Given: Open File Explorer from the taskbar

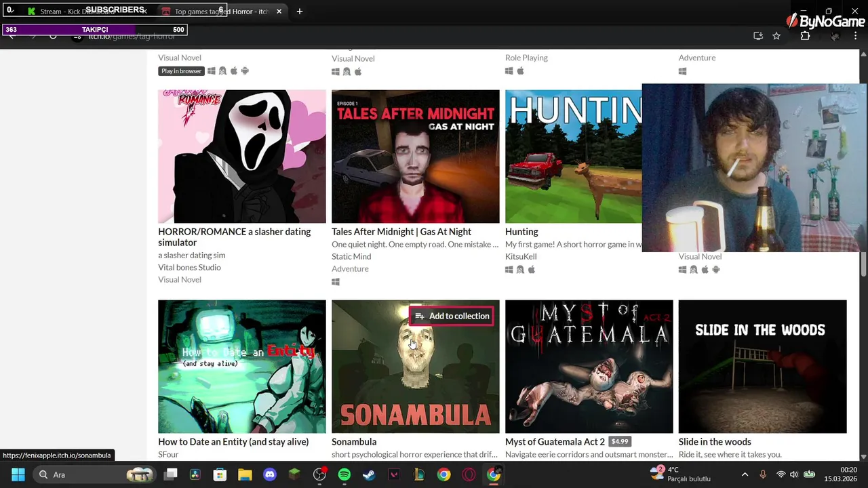Looking at the screenshot, I should (245, 474).
